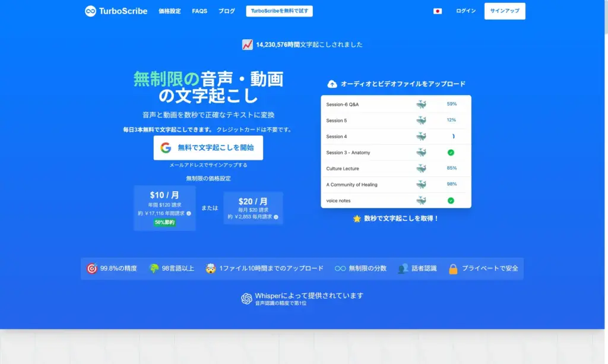Click the speaker silhouette icon for 話者認識
The image size is (608, 364).
tap(403, 268)
